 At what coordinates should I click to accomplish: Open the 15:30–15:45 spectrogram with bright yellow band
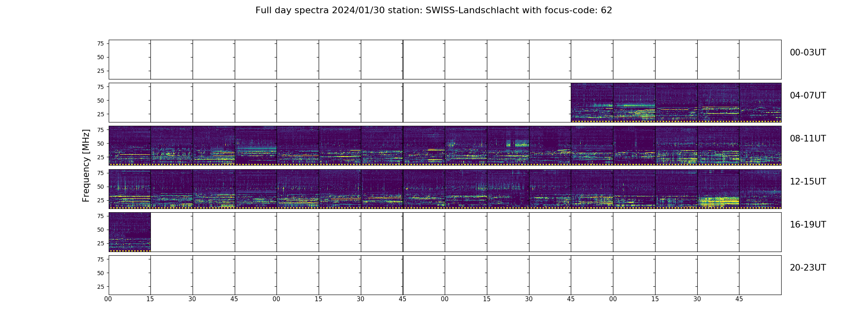pos(718,189)
